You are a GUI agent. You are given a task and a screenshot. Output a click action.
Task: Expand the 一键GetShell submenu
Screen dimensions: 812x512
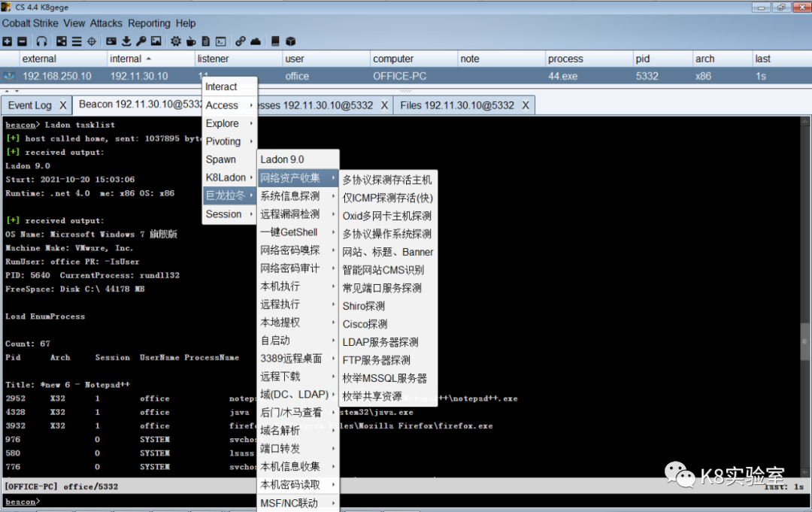[298, 232]
